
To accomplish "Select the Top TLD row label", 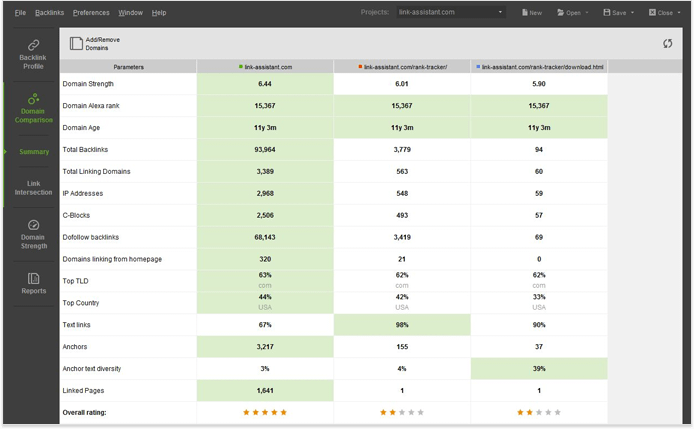I will [x=75, y=281].
